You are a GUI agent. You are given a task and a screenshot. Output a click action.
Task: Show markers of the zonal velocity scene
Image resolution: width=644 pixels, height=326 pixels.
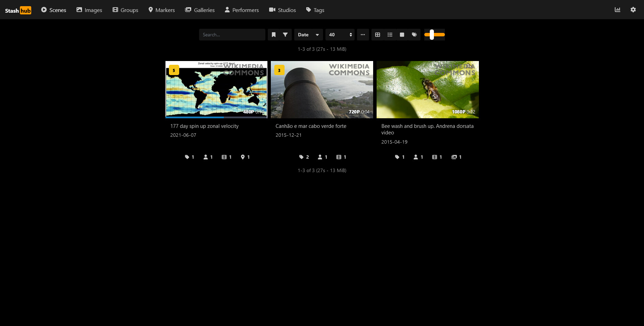tap(245, 157)
